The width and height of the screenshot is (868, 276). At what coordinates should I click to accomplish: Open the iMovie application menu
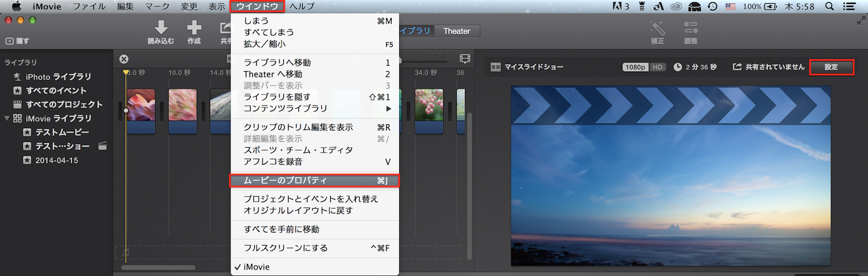click(x=47, y=7)
